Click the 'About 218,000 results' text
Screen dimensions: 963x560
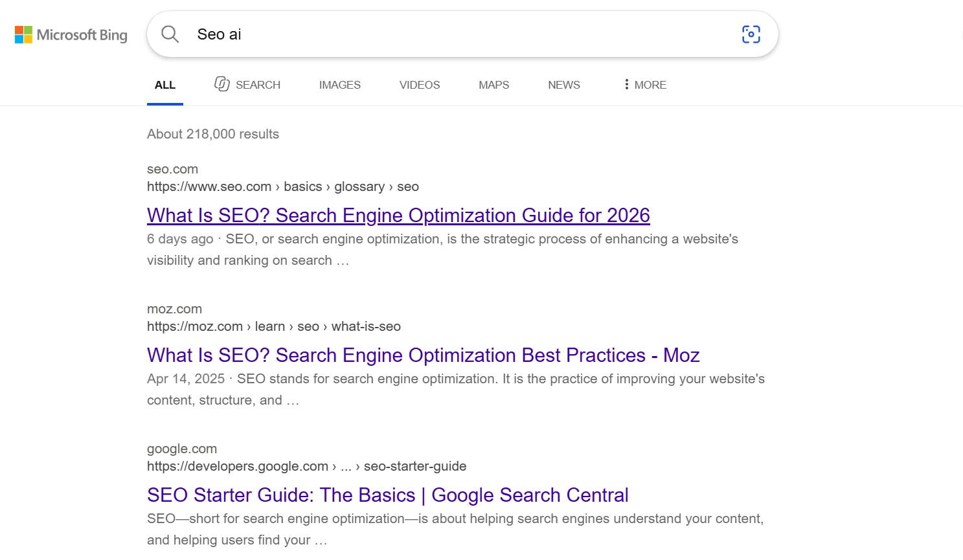tap(212, 134)
